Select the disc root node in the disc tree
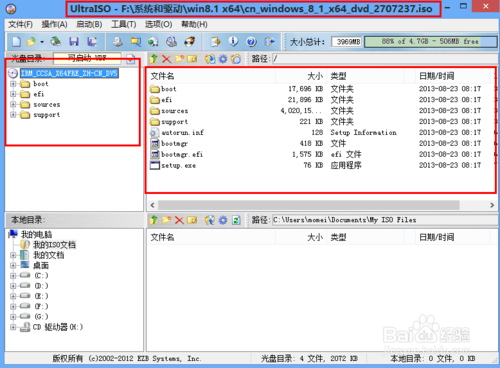The image size is (500, 368). click(69, 73)
